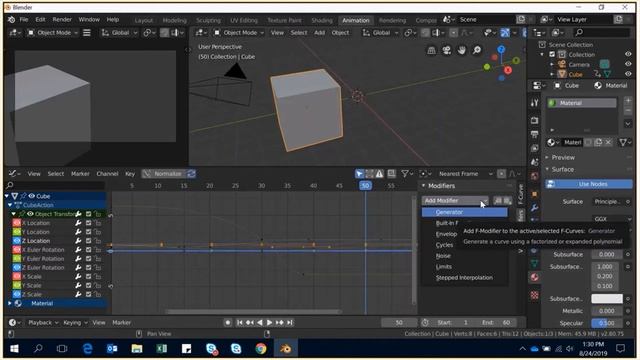The height and width of the screenshot is (360, 640).
Task: Toggle Normalize in graph editor
Action: [x=163, y=174]
